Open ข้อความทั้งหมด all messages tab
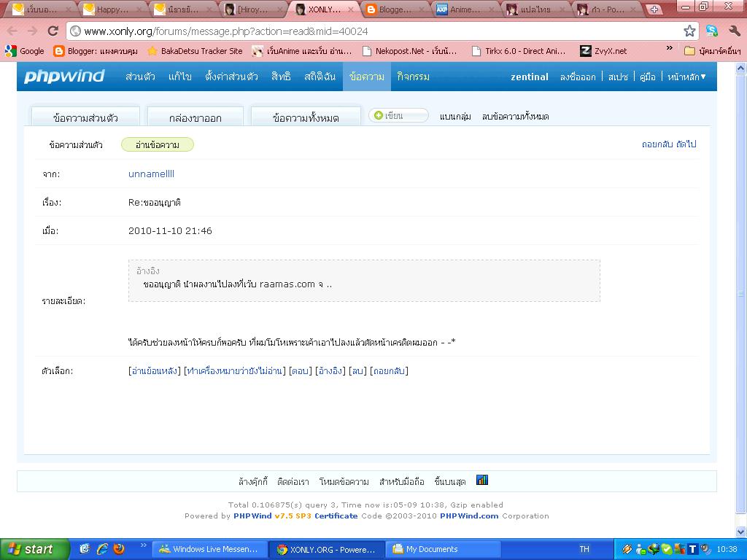This screenshot has width=747, height=560. click(306, 117)
